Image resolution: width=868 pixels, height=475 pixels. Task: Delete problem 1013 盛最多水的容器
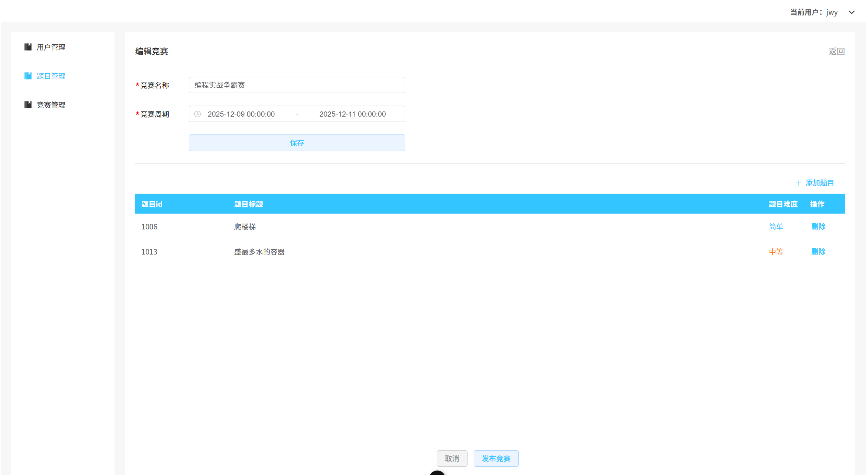pos(818,251)
